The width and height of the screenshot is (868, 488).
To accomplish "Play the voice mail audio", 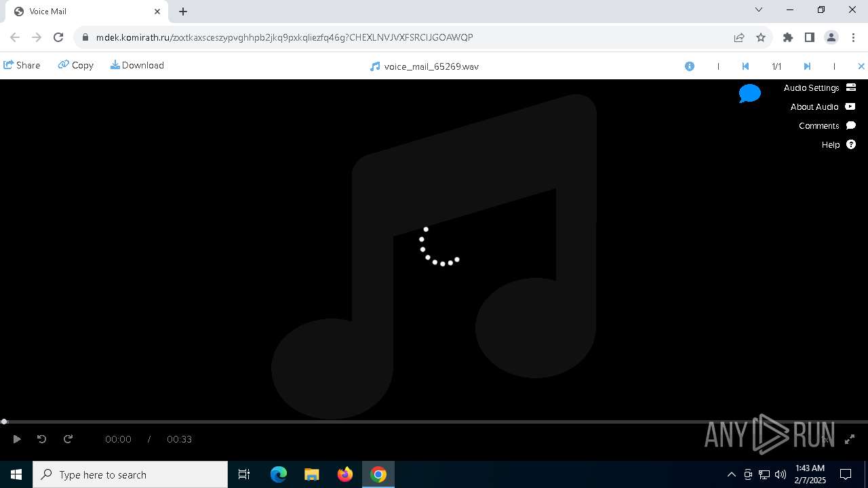I will click(x=17, y=439).
